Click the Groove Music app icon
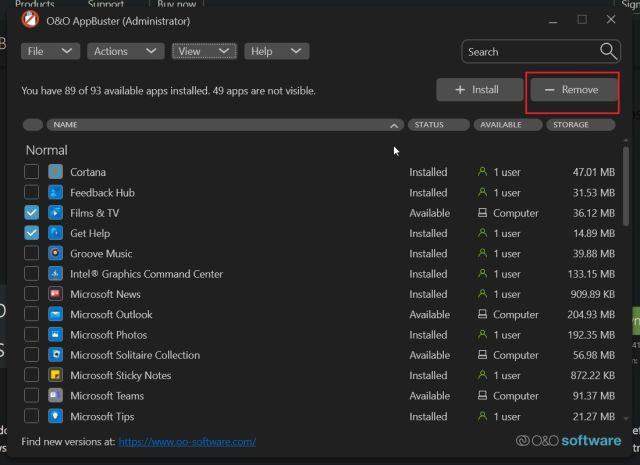 pos(56,254)
